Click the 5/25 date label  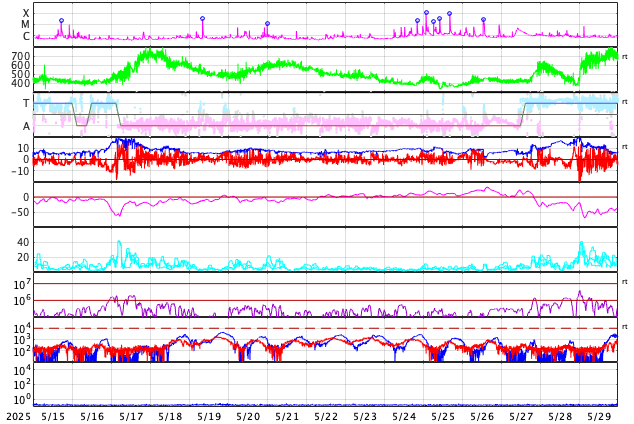tap(443, 416)
